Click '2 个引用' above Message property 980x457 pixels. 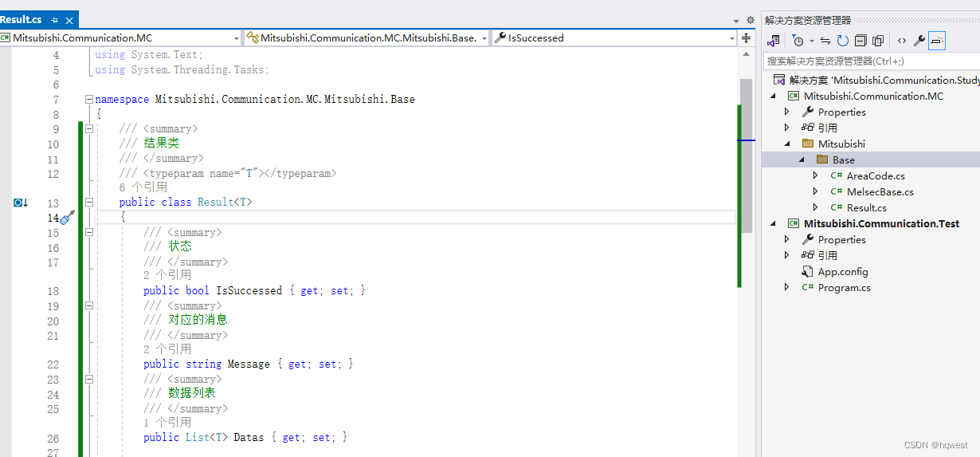point(167,349)
